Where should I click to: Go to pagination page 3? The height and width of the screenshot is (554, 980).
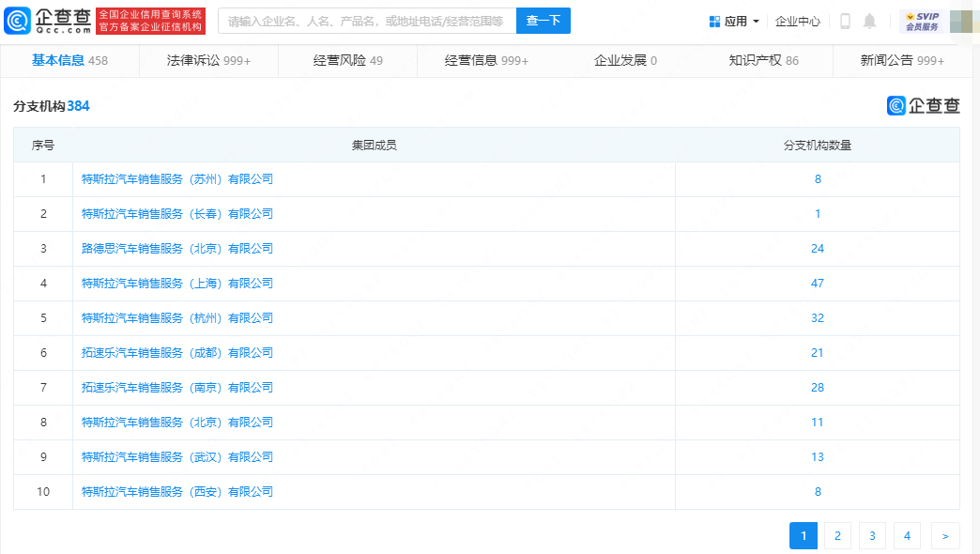pyautogui.click(x=872, y=536)
